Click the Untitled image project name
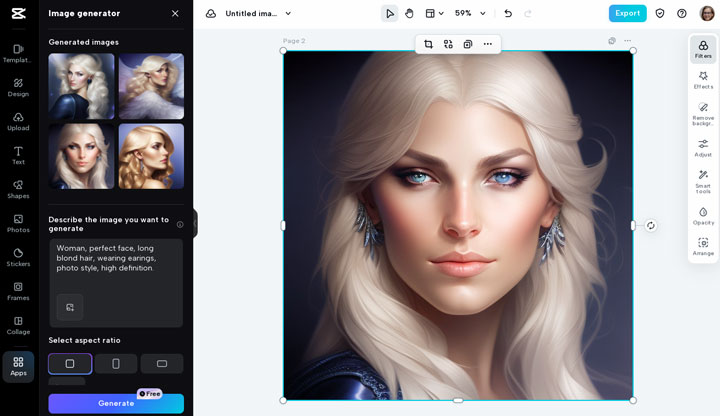The height and width of the screenshot is (416, 720). (251, 13)
